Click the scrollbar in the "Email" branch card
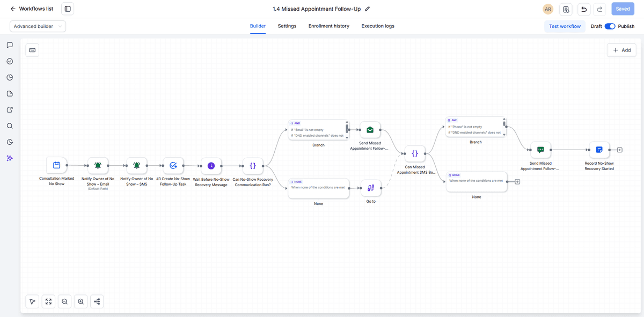The height and width of the screenshot is (317, 644). (347, 129)
